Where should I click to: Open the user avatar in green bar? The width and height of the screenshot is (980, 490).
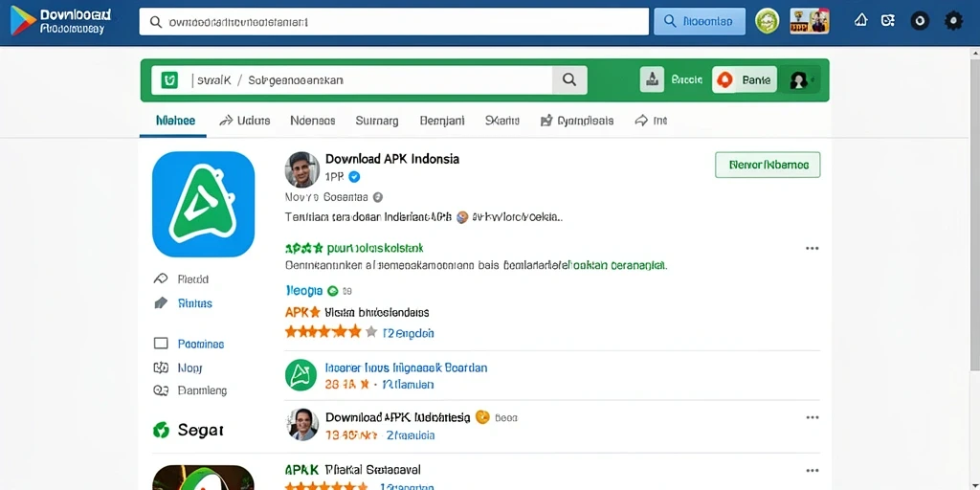pos(797,80)
